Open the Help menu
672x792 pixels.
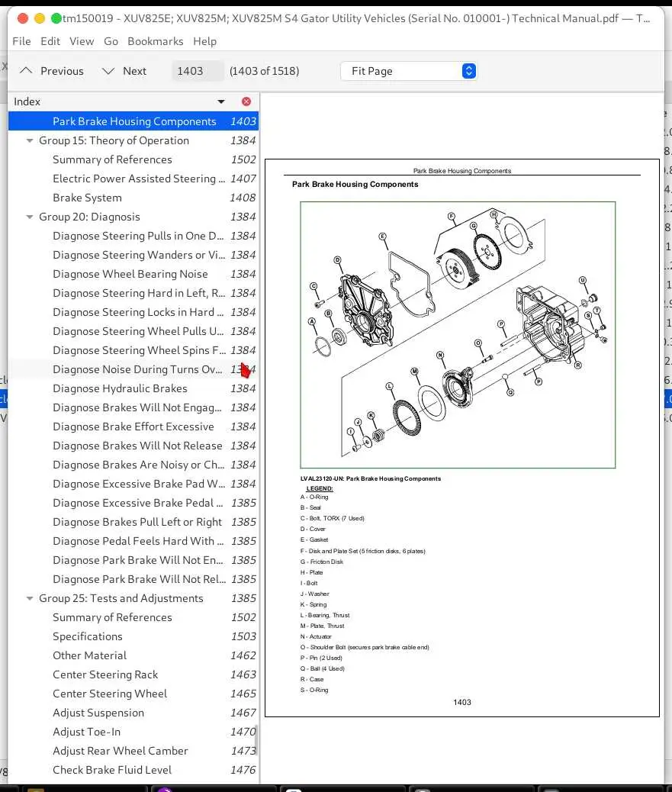205,41
